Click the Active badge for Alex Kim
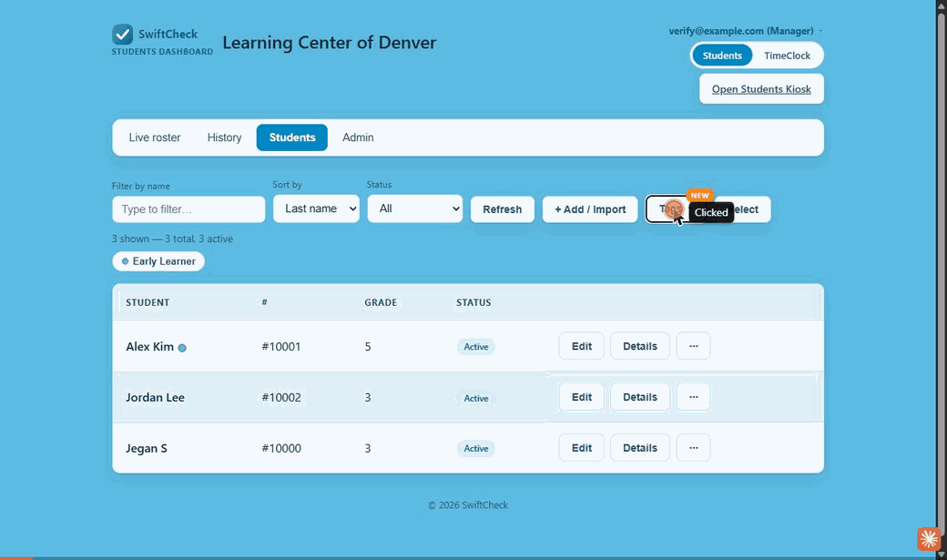947x560 pixels. pos(476,347)
